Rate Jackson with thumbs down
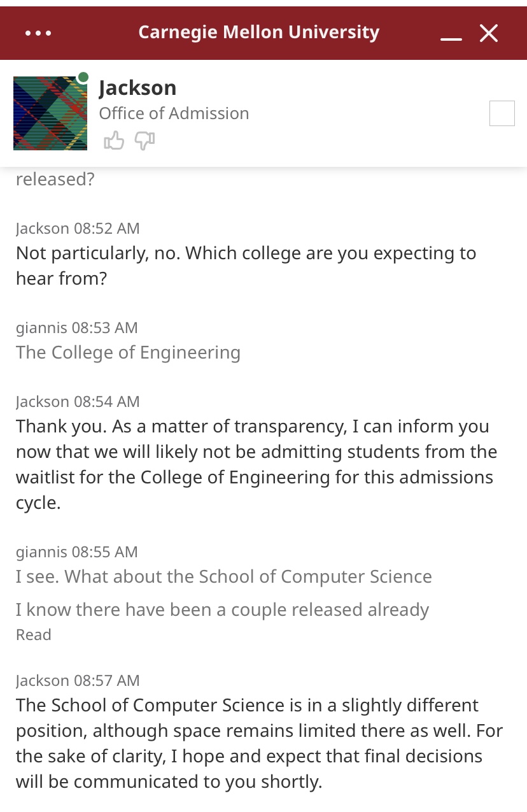Image resolution: width=527 pixels, height=812 pixels. 145,140
